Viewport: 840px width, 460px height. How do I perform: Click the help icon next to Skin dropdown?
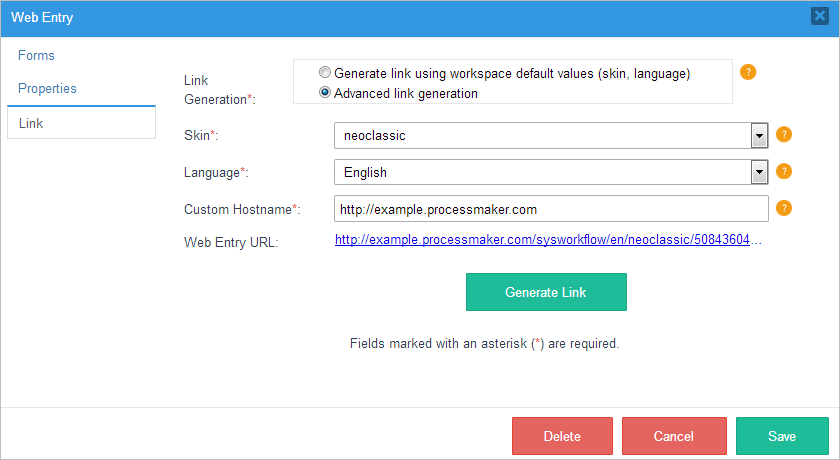784,134
